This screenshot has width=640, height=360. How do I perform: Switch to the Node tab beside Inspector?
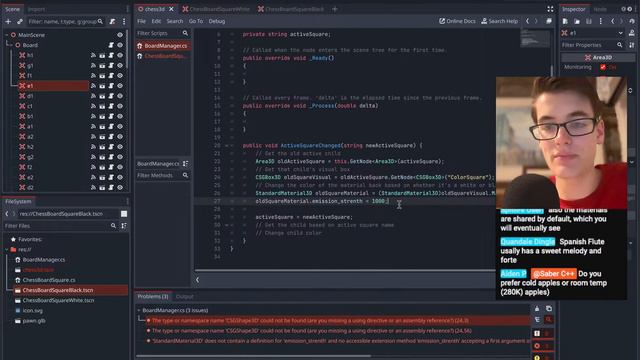(600, 9)
